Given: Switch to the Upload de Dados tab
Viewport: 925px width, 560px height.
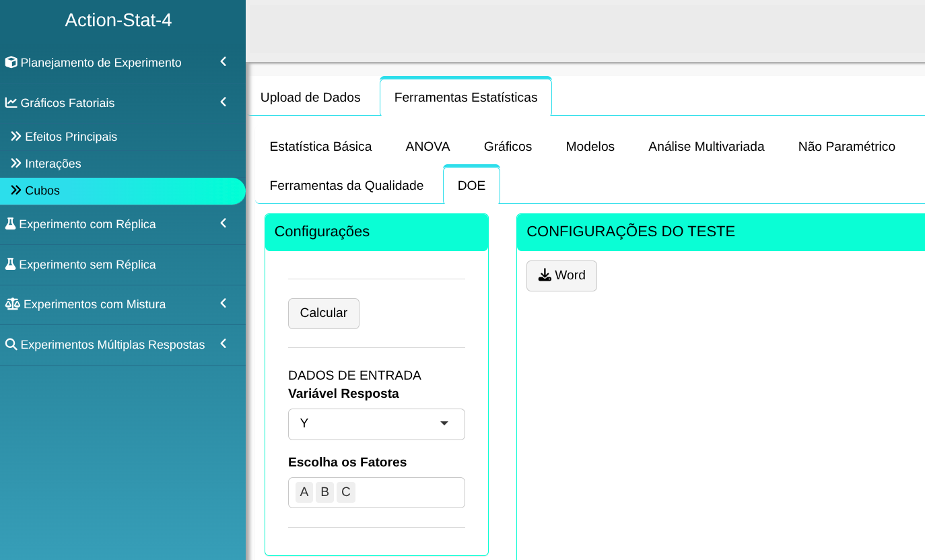Looking at the screenshot, I should [x=310, y=98].
